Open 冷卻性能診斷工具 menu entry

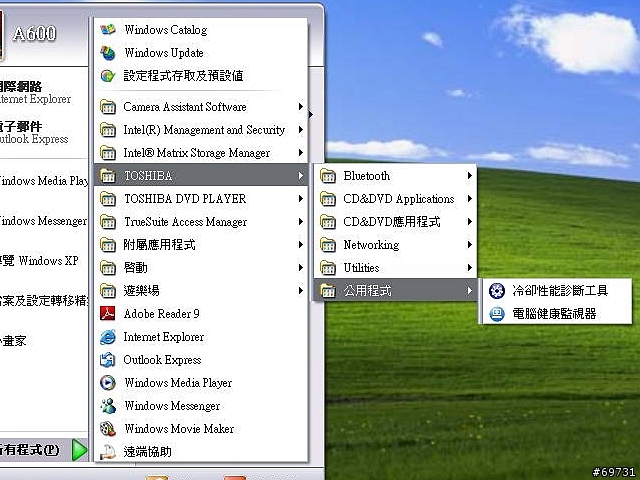tap(557, 291)
